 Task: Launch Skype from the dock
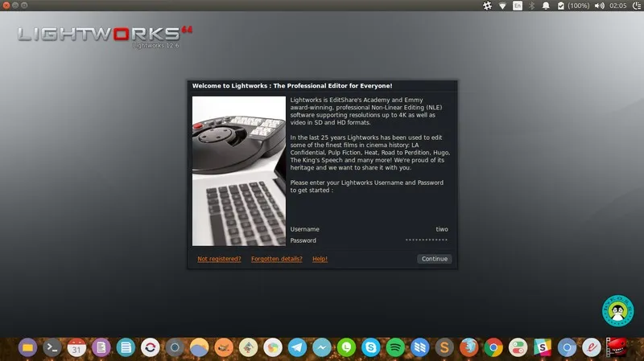pyautogui.click(x=370, y=347)
